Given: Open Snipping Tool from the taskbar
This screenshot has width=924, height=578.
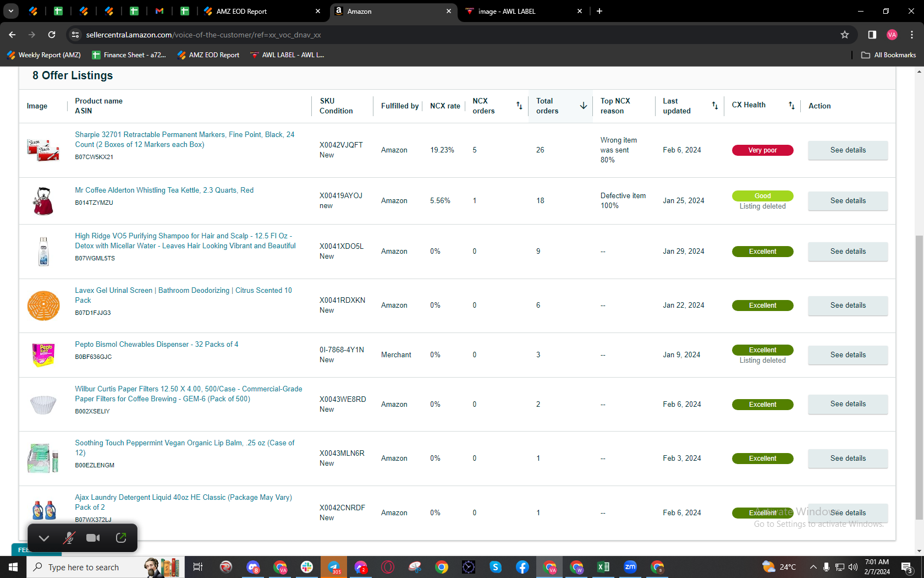Looking at the screenshot, I should pos(415,567).
